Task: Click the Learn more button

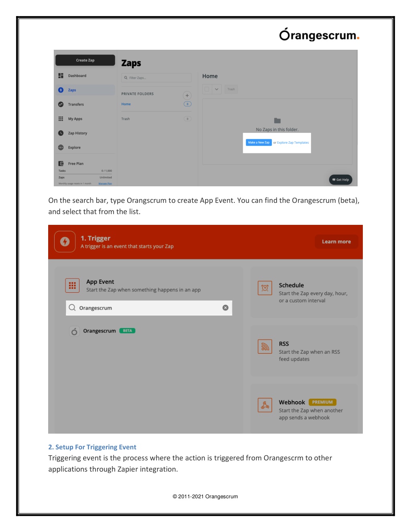Action: point(336,242)
